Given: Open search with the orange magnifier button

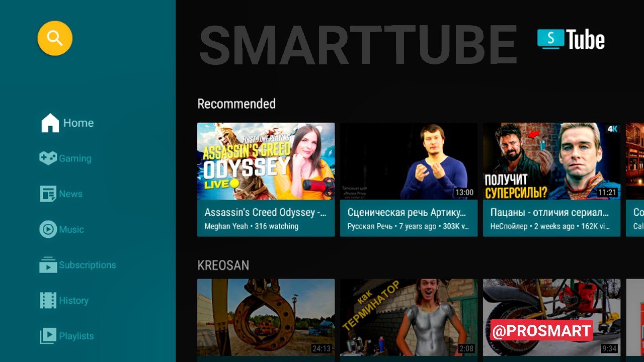Looking at the screenshot, I should 55,38.
